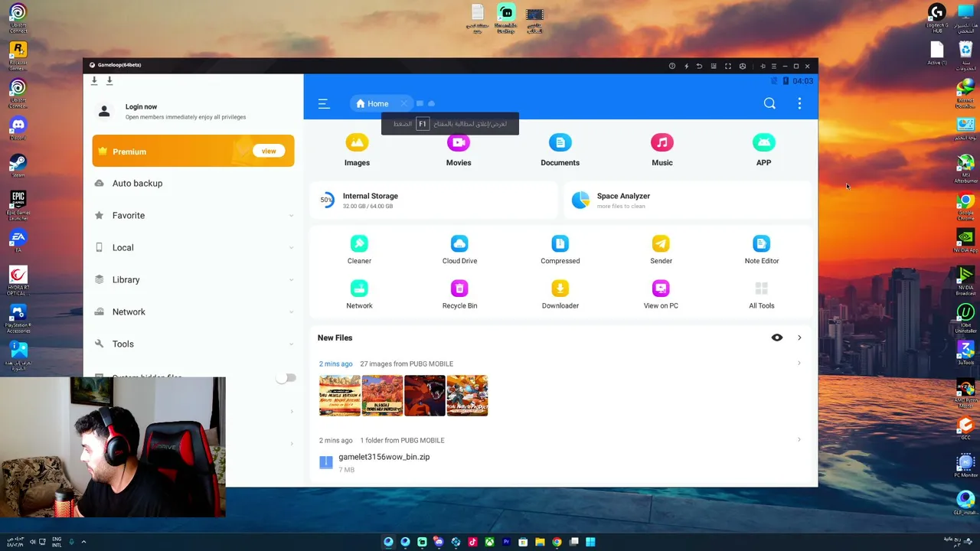Open the Gameloop title bar menu icon

coord(773,66)
